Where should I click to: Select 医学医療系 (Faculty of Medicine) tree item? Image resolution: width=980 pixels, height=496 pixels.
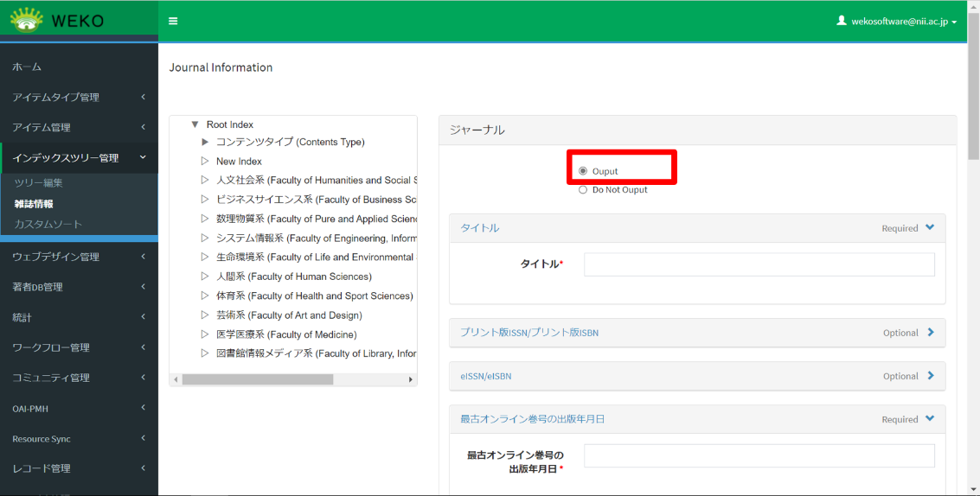click(x=285, y=334)
